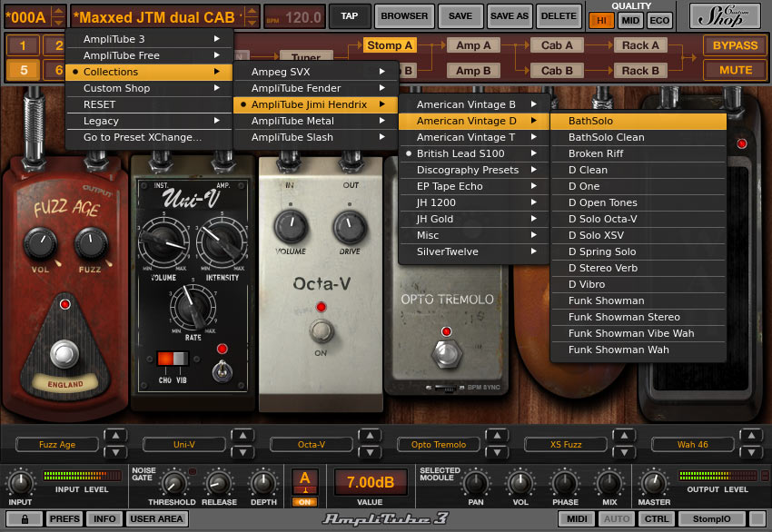
Task: Step the Uni-V slot up arrow
Action: click(x=242, y=436)
